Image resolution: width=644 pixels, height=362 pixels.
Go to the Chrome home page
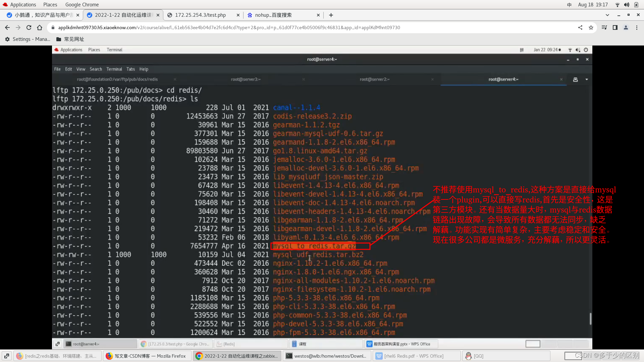(x=40, y=27)
